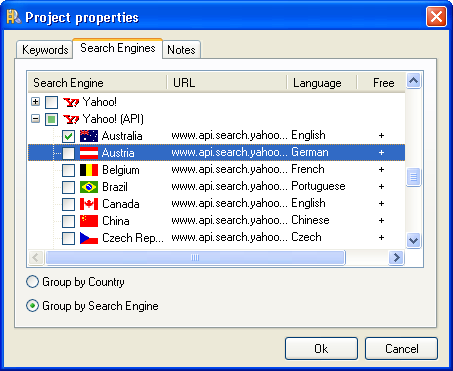Sort by Search Engine column header
Image resolution: width=453 pixels, height=371 pixels.
(x=97, y=83)
